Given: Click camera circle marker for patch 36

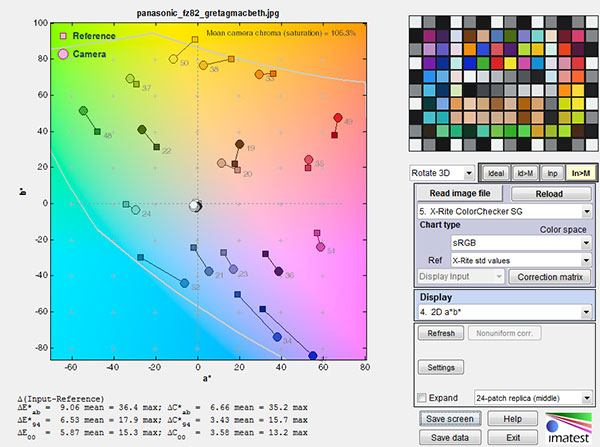Looking at the screenshot, I should point(279,271).
